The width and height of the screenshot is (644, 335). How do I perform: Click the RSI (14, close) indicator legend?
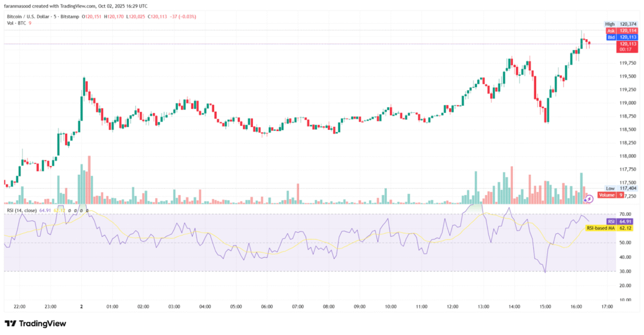tap(22, 210)
